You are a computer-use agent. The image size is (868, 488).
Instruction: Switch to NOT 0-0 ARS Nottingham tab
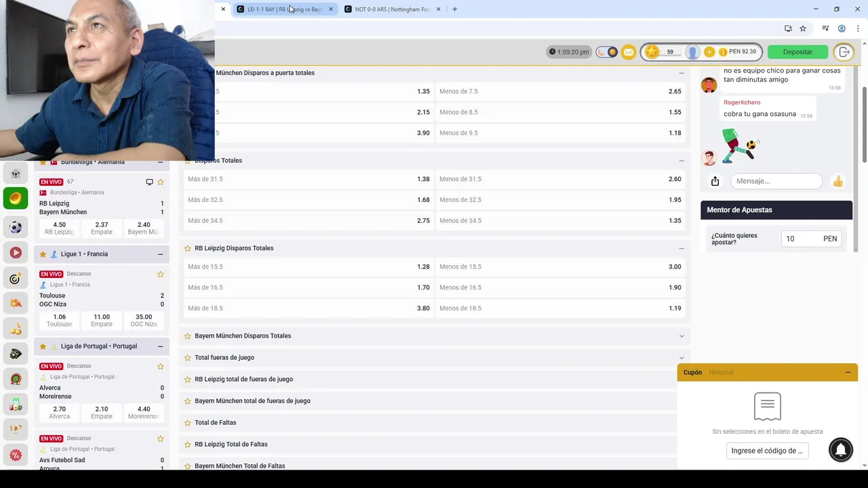(393, 9)
